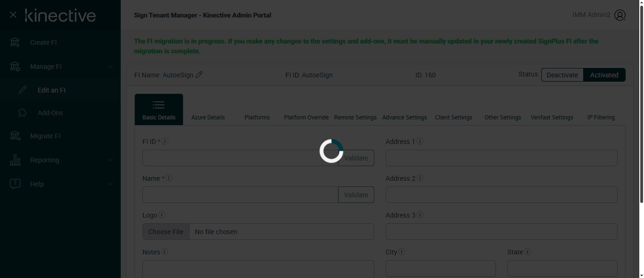Click Validate button next to Name field
The image size is (644, 278).
click(x=356, y=194)
